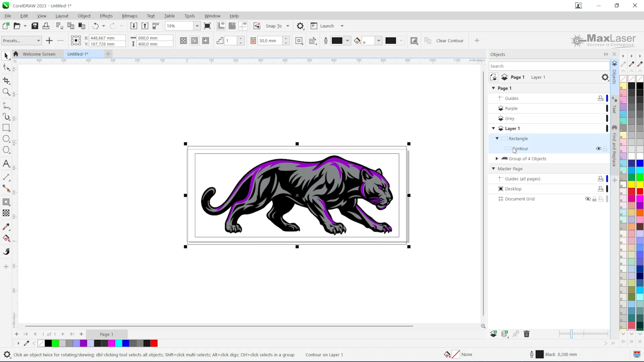The height and width of the screenshot is (362, 644).
Task: Open the Bitmaps menu
Action: click(129, 16)
